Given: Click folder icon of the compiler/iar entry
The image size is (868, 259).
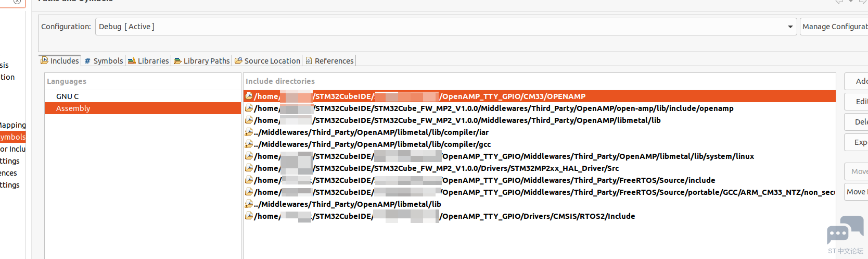Looking at the screenshot, I should (249, 132).
